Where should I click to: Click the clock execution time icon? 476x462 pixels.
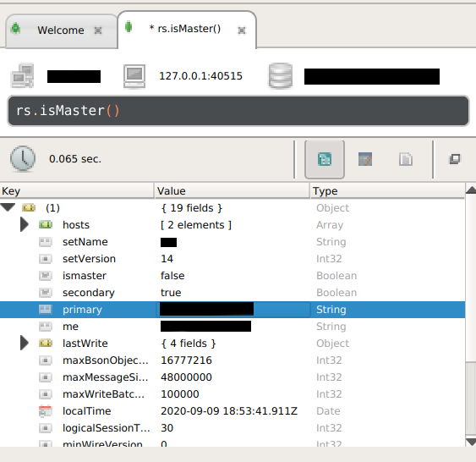23,158
